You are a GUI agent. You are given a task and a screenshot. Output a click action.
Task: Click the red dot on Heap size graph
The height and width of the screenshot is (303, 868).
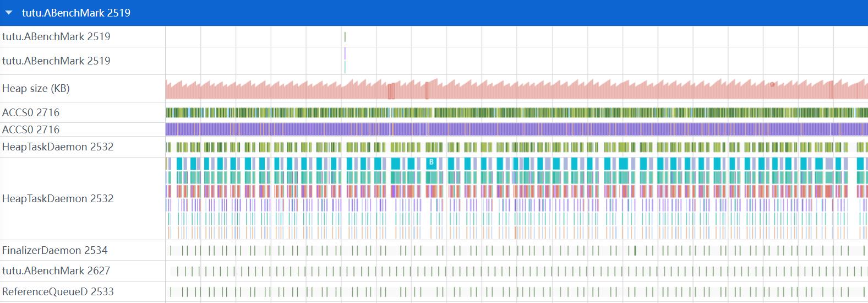click(x=772, y=84)
